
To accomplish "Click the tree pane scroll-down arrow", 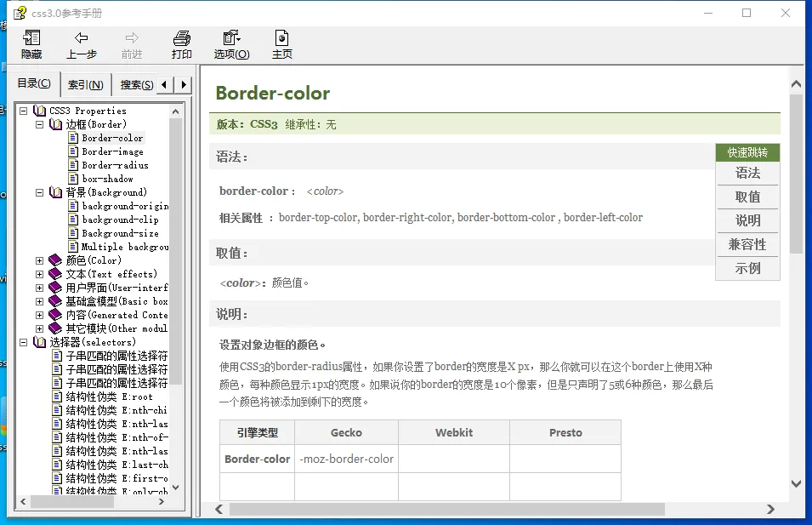I will (175, 488).
